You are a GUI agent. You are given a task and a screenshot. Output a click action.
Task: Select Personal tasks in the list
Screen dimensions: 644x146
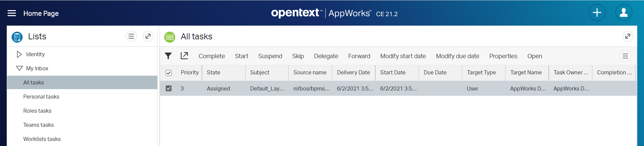tap(41, 97)
